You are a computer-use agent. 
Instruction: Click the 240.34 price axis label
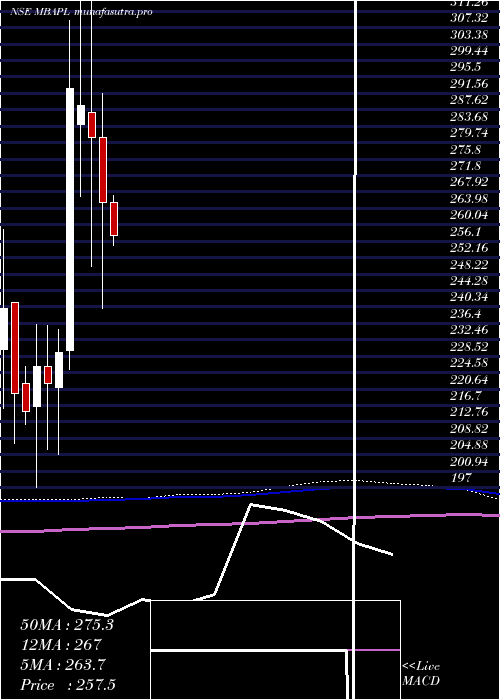469,297
